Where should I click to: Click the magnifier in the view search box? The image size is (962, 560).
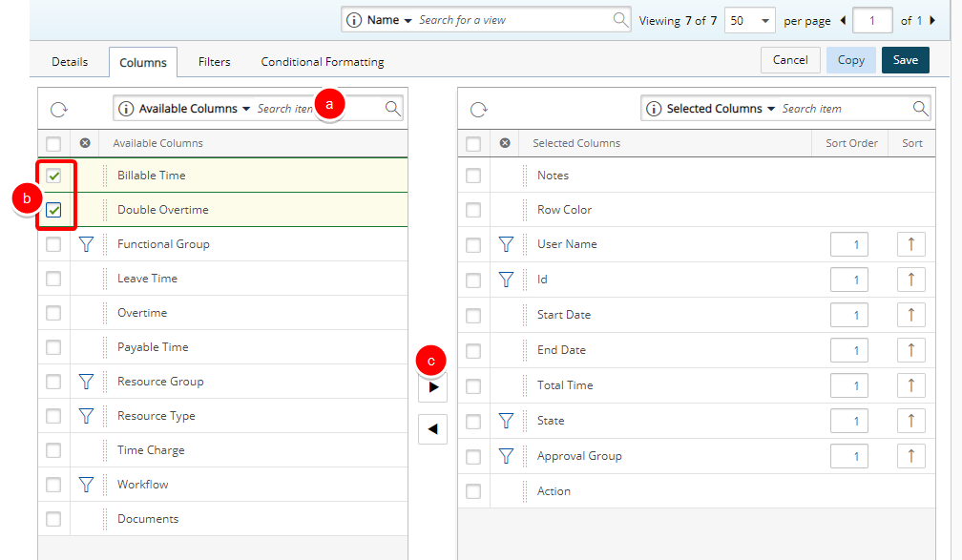click(x=621, y=20)
